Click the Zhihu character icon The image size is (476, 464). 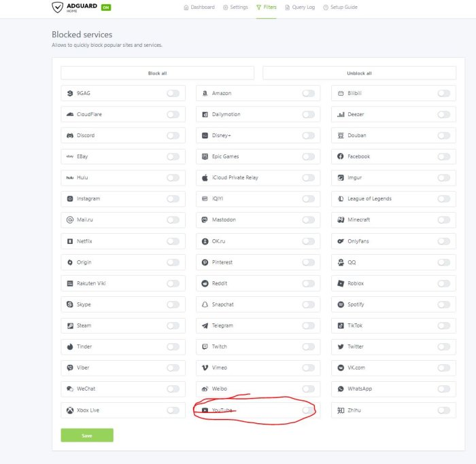click(341, 410)
